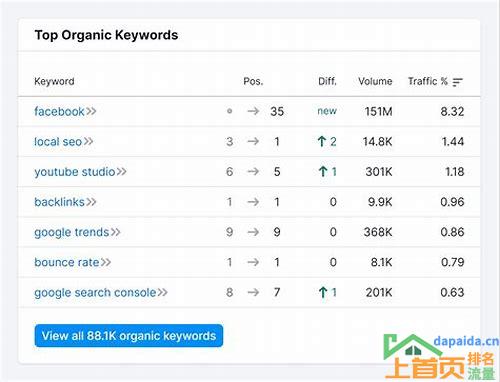
Task: Click the 0.63 traffic value
Action: pyautogui.click(x=452, y=293)
